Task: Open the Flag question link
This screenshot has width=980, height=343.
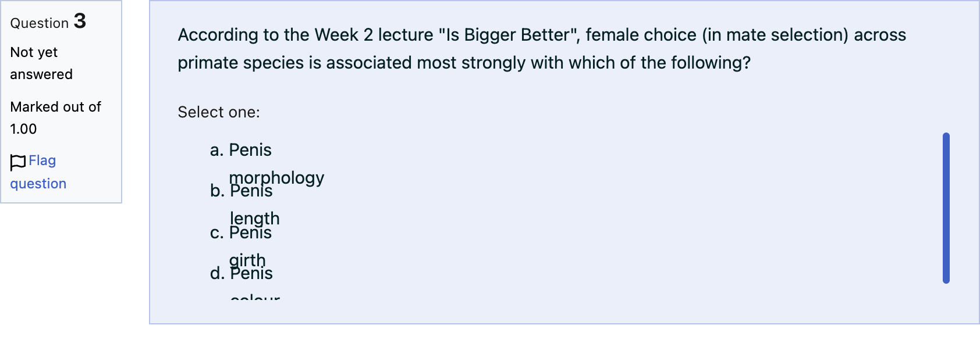Action: [38, 172]
